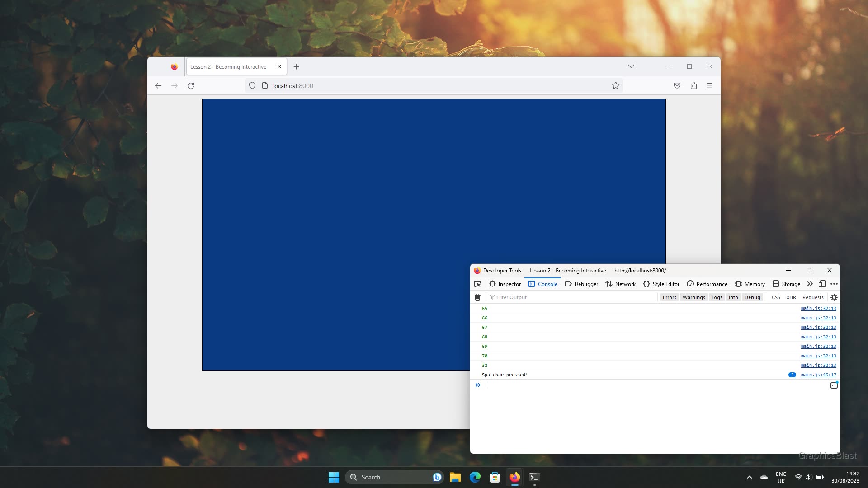This screenshot has height=488, width=868.
Task: Open Firefox hamburger application menu
Action: click(710, 86)
